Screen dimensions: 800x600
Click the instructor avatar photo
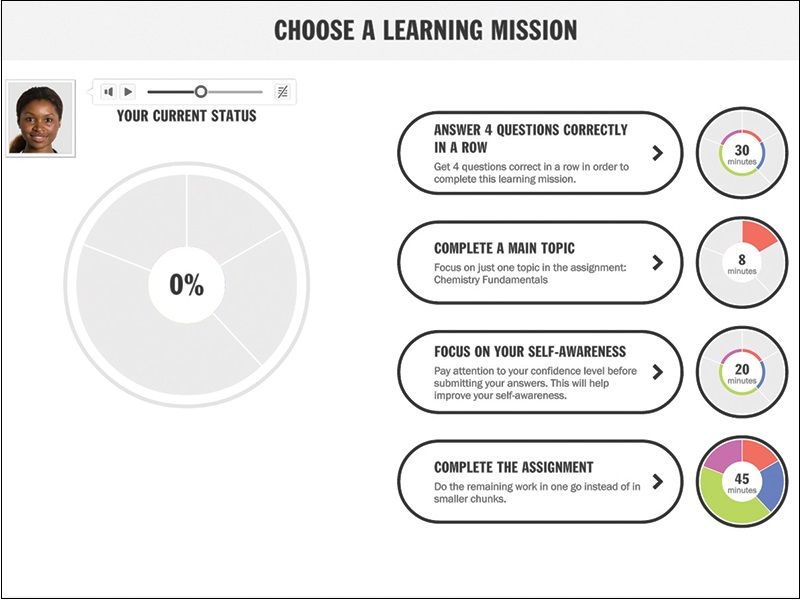pos(34,118)
